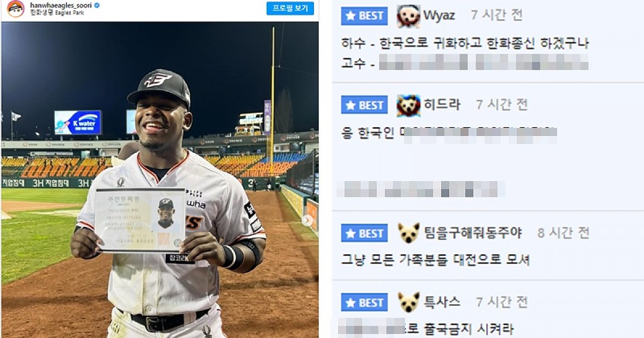Visit 특사스 username
This screenshot has width=644, height=338.
pos(442,302)
